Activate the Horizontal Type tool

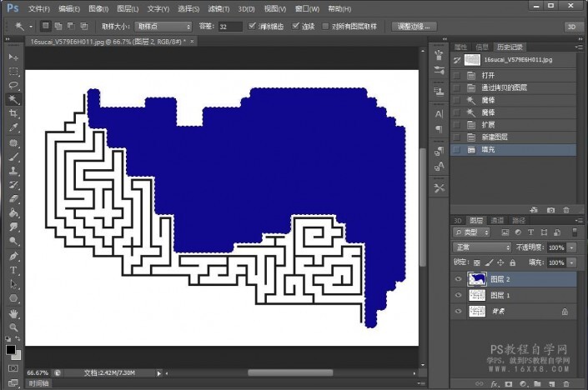[13, 270]
